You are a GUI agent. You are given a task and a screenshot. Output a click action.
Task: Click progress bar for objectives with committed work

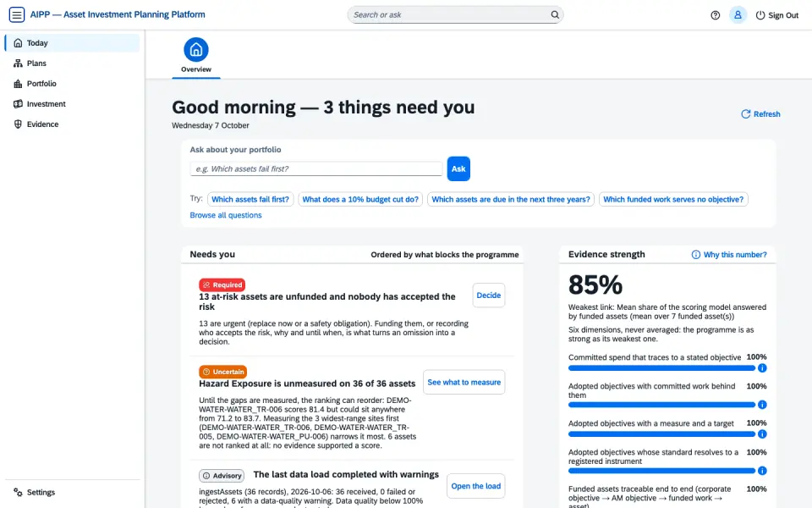[661, 405]
